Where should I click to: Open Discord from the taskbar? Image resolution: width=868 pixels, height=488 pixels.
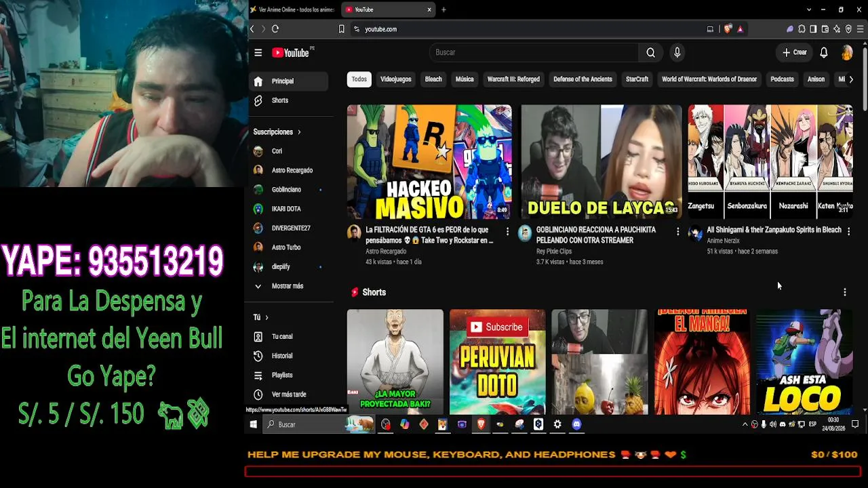coord(576,424)
